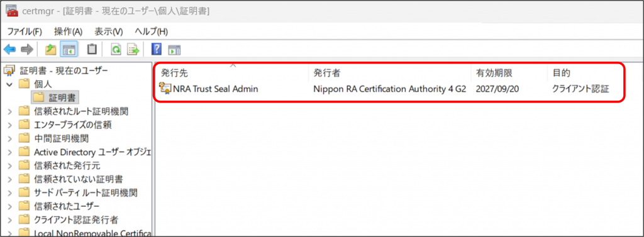Screen dimensions: 644x237
Task: Click the 信頼されたユーザー folder icon
Action: tap(25, 206)
